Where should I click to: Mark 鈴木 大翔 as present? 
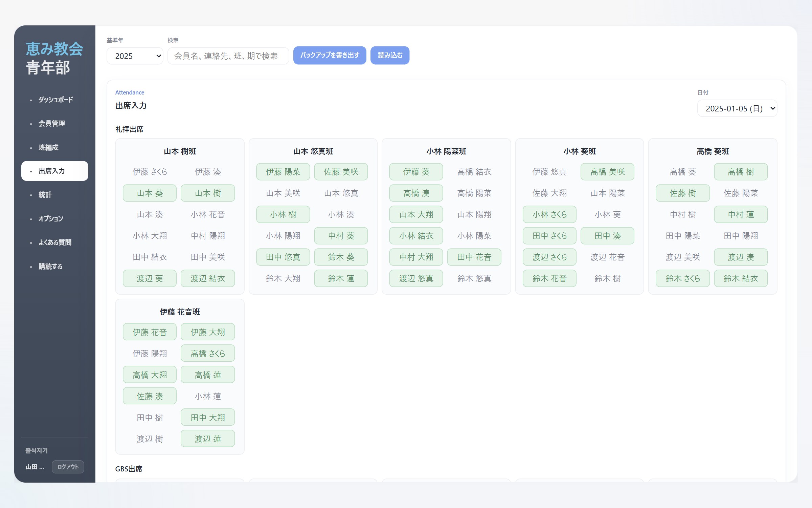tap(283, 278)
